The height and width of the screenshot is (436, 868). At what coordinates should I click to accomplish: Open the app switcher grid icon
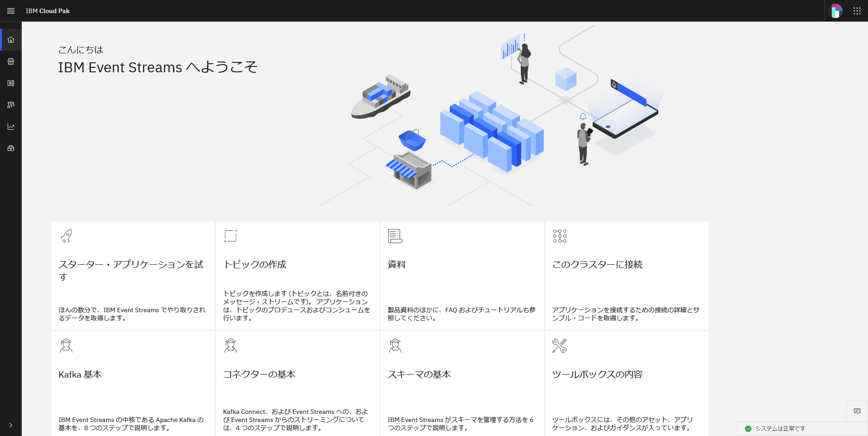[857, 11]
